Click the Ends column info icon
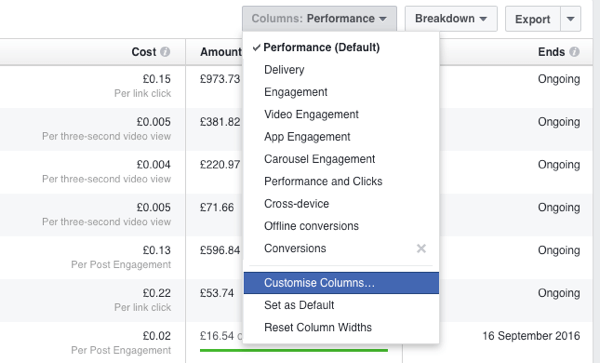600x363 pixels. coord(574,52)
